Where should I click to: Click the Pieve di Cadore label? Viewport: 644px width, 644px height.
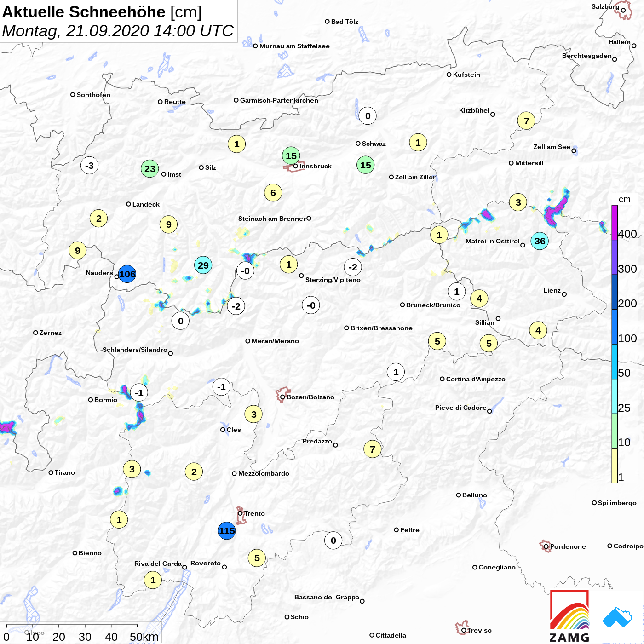click(461, 408)
